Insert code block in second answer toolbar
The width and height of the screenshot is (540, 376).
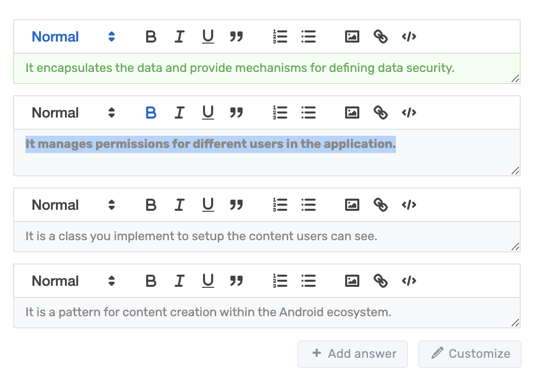(409, 113)
